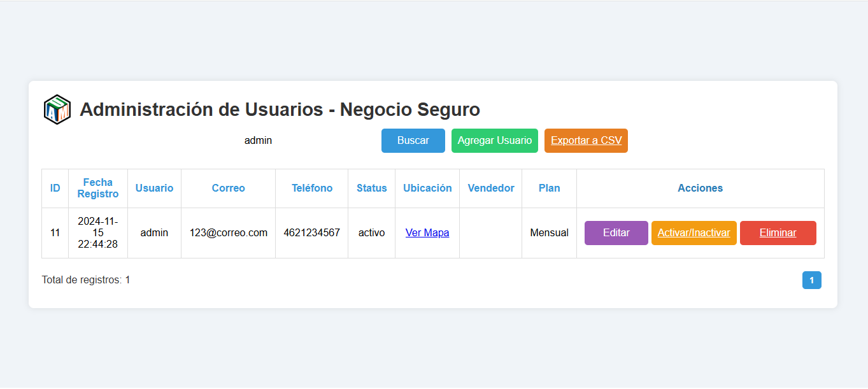Sort records by Fecha Registro header

97,188
